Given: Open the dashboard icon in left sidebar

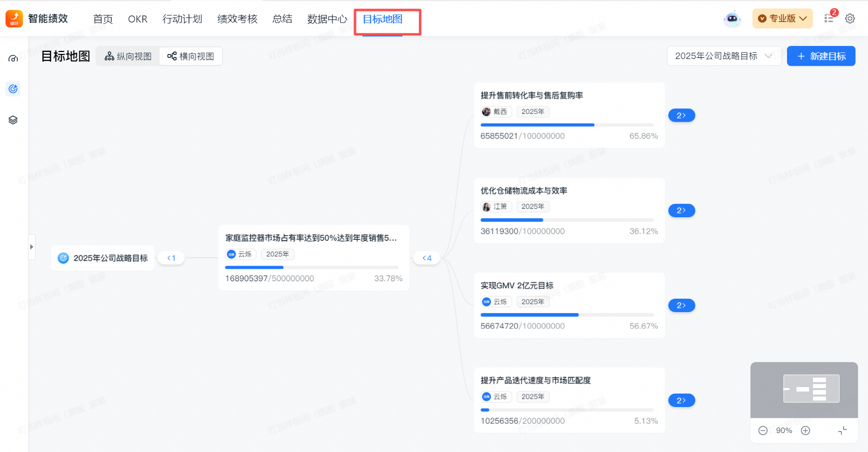Looking at the screenshot, I should pos(13,58).
